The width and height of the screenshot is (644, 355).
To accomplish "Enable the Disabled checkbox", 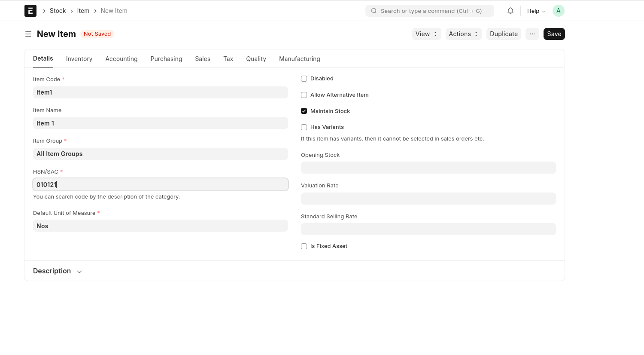I will [x=304, y=79].
